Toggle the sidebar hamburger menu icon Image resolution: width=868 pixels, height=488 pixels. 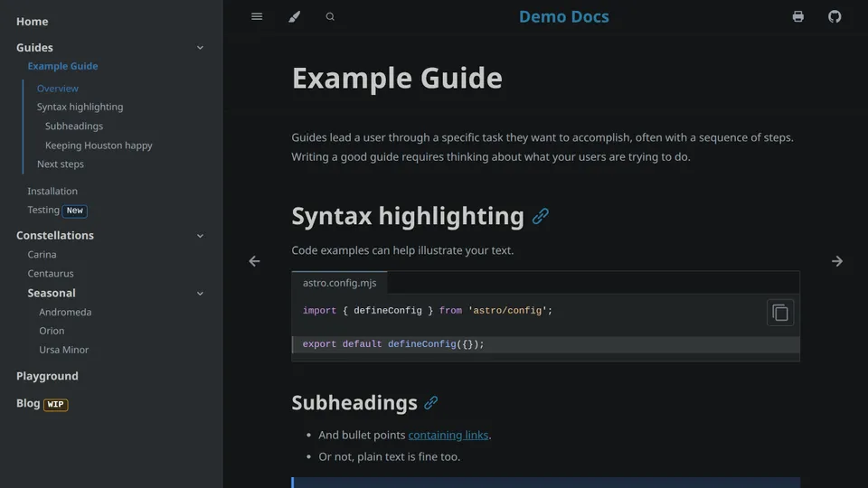(257, 16)
